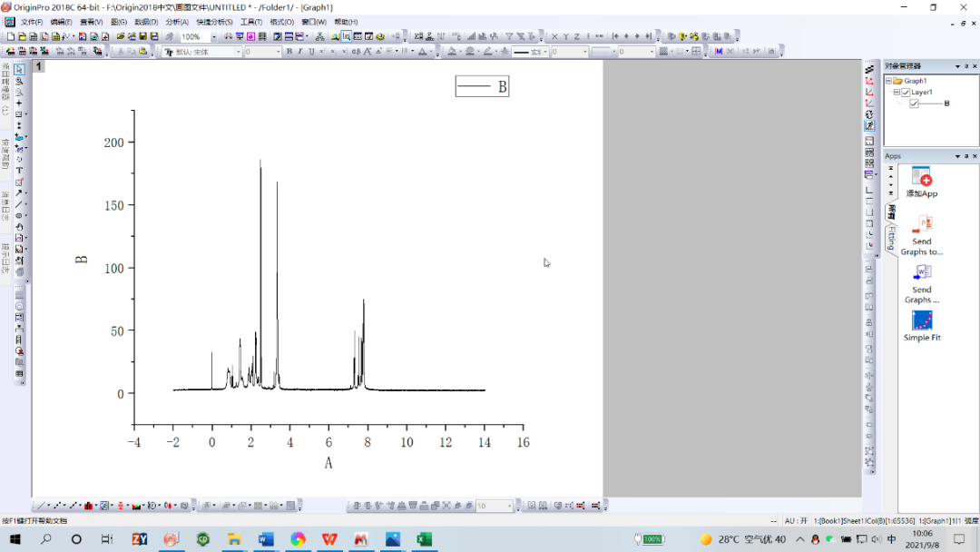The image size is (980, 552).
Task: Click the New Project icon
Action: (x=11, y=37)
